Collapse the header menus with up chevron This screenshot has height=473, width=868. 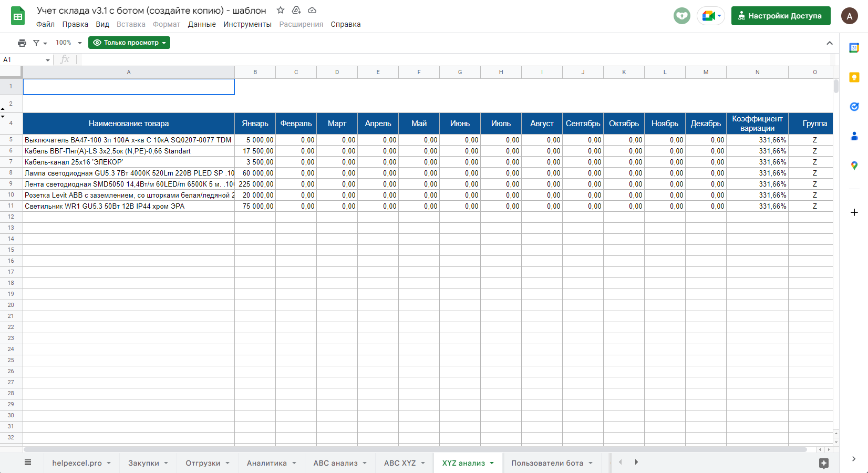point(830,43)
